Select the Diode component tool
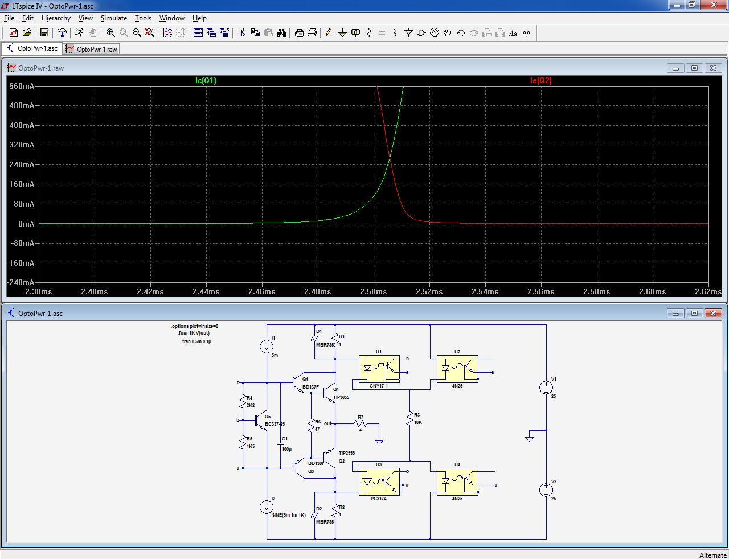The height and width of the screenshot is (560, 729). coord(408,33)
